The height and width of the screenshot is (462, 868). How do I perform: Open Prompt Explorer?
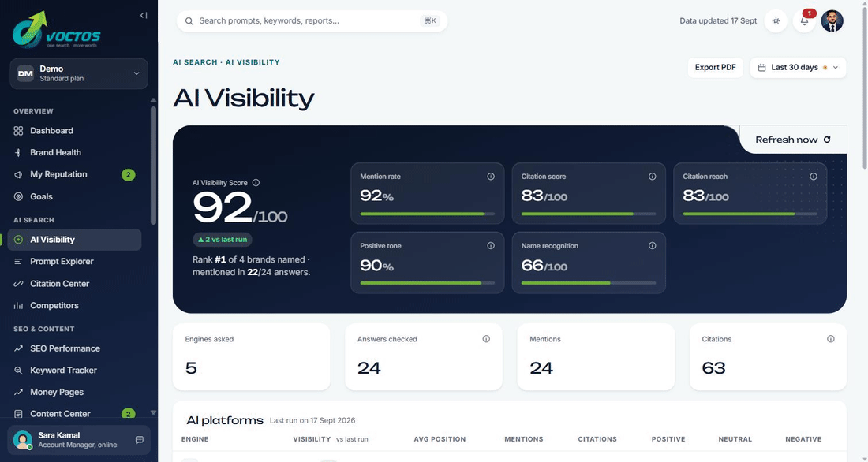coord(75,261)
